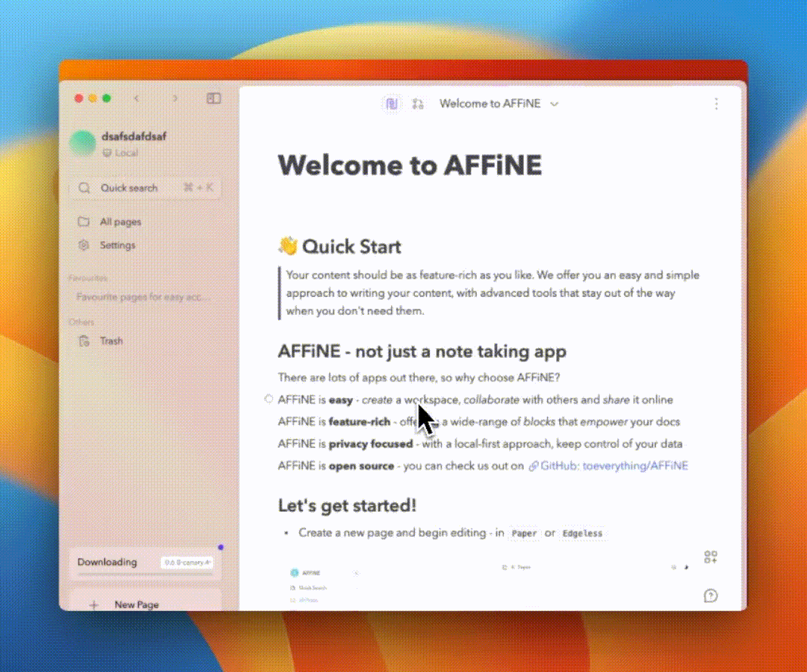Click the Paper inline code tag
Screen dimensions: 807x672
click(x=524, y=534)
